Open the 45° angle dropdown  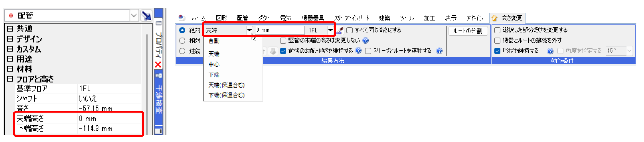[629, 51]
